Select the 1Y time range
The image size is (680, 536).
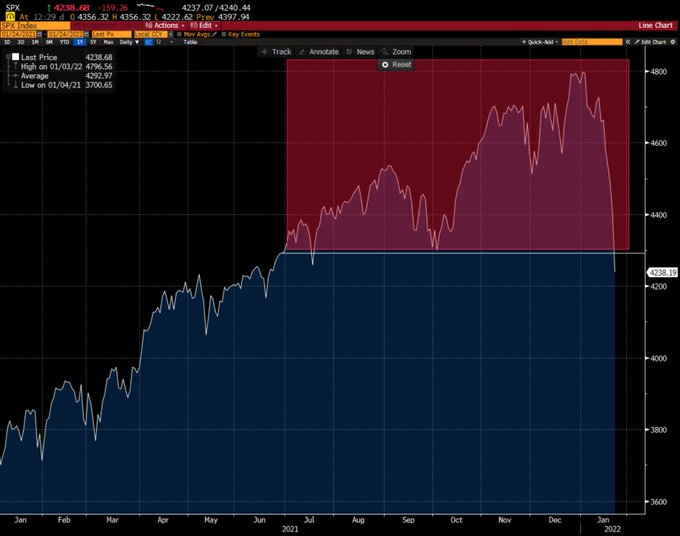(80, 42)
